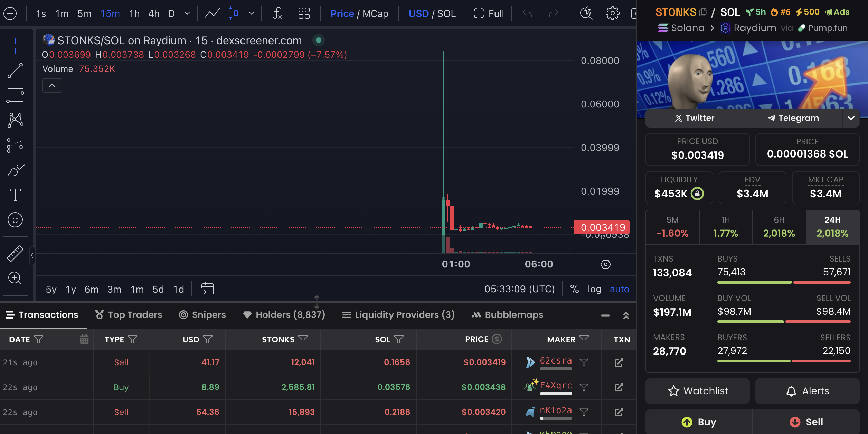Screen dimensions: 868x434
Task: Open the emoji sticker tool
Action: coord(15,220)
